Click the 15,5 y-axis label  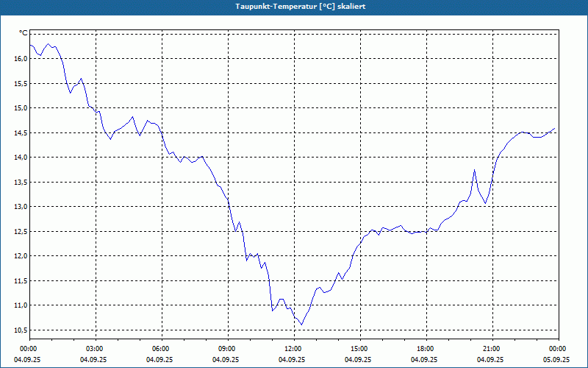[x=21, y=83]
